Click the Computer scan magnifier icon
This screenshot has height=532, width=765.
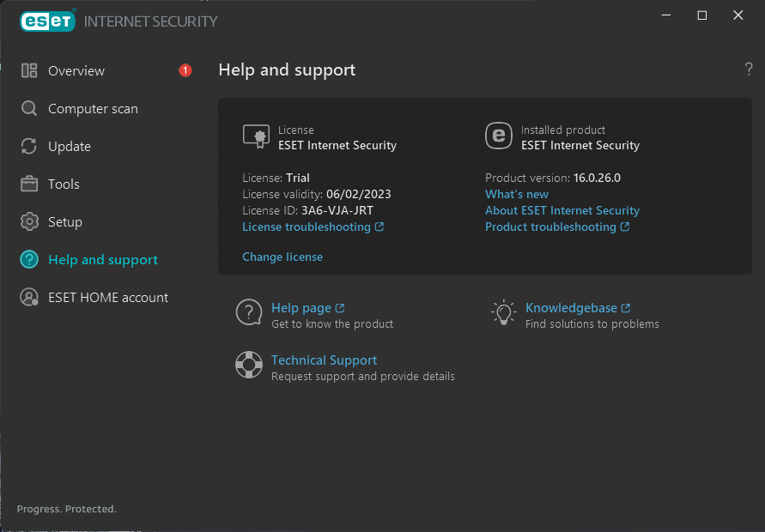[29, 108]
